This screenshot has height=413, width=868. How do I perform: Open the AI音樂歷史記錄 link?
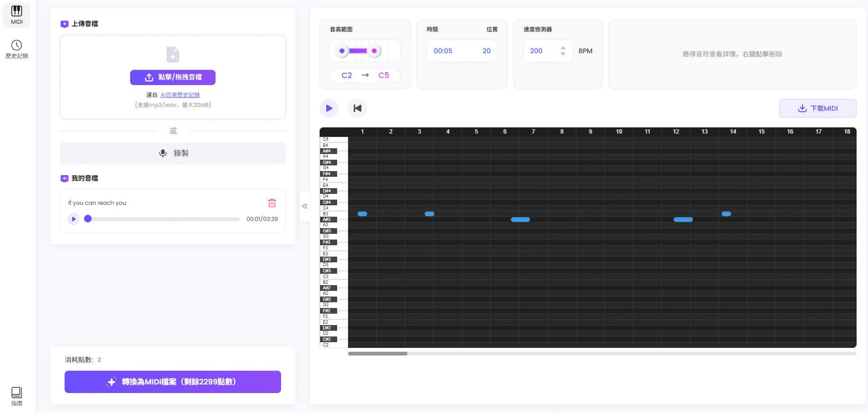pos(180,95)
